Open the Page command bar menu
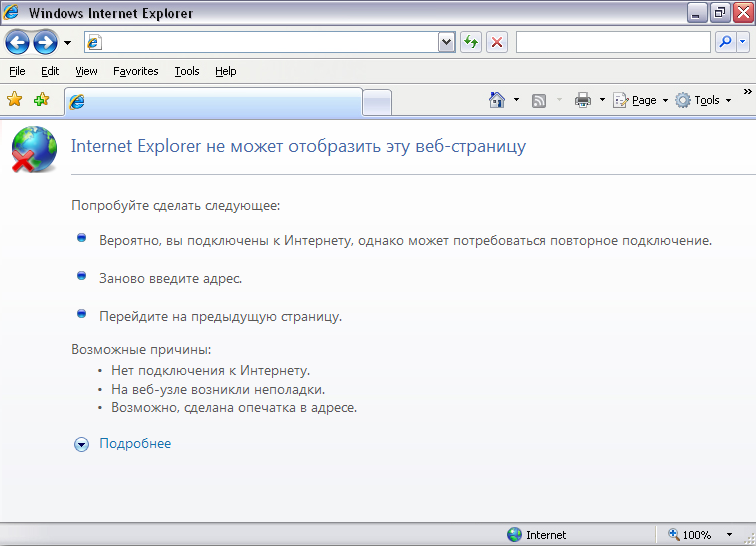Image resolution: width=756 pixels, height=546 pixels. pos(641,100)
